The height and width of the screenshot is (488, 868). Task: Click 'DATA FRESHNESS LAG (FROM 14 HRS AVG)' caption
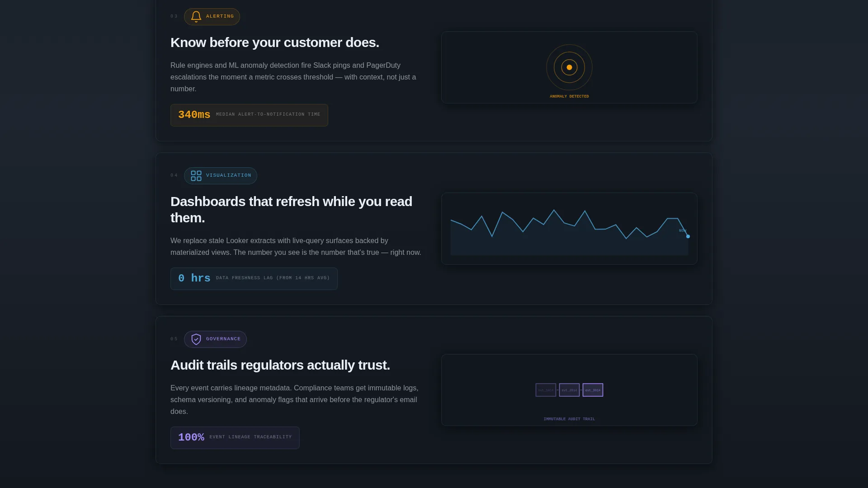point(273,278)
